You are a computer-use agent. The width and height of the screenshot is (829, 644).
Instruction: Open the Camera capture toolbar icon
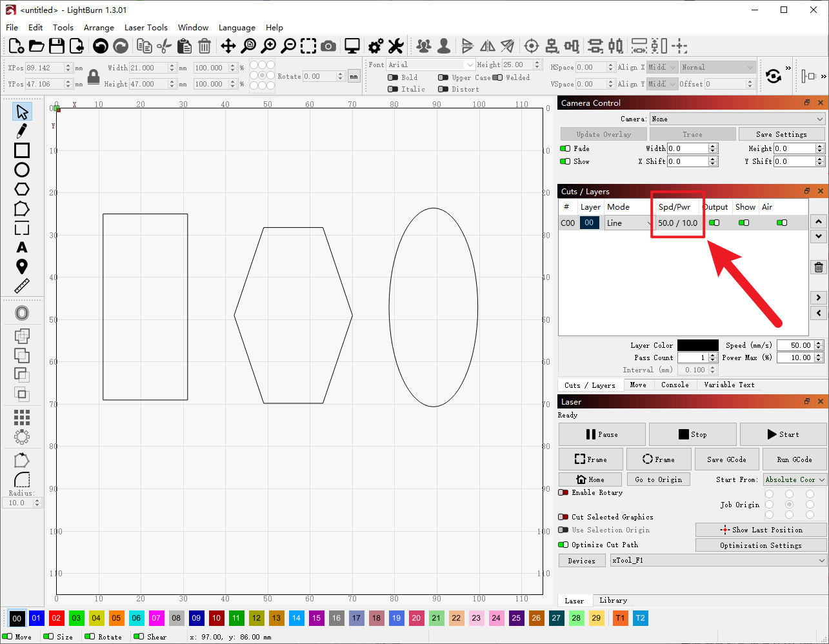click(x=328, y=46)
